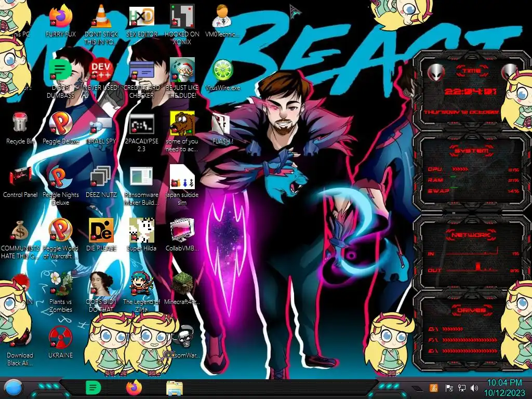Screen dimensions: 532x399
Task: Open green chat app in taskbar
Action: tap(94, 388)
